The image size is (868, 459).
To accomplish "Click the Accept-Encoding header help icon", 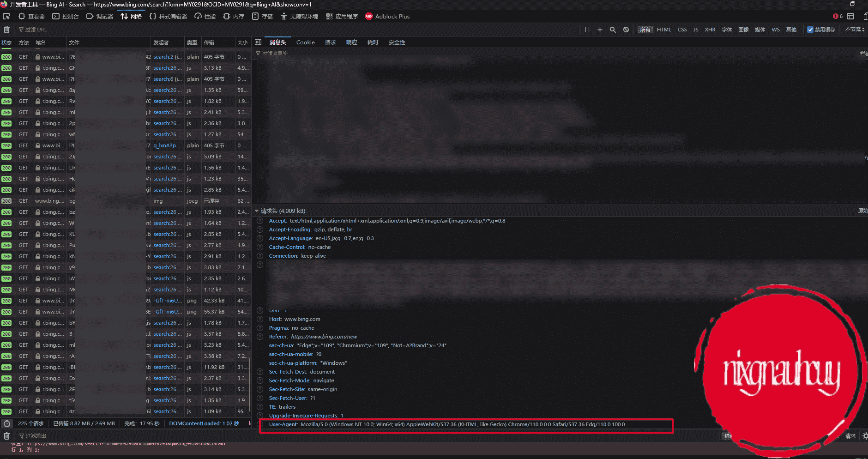I will (x=260, y=229).
